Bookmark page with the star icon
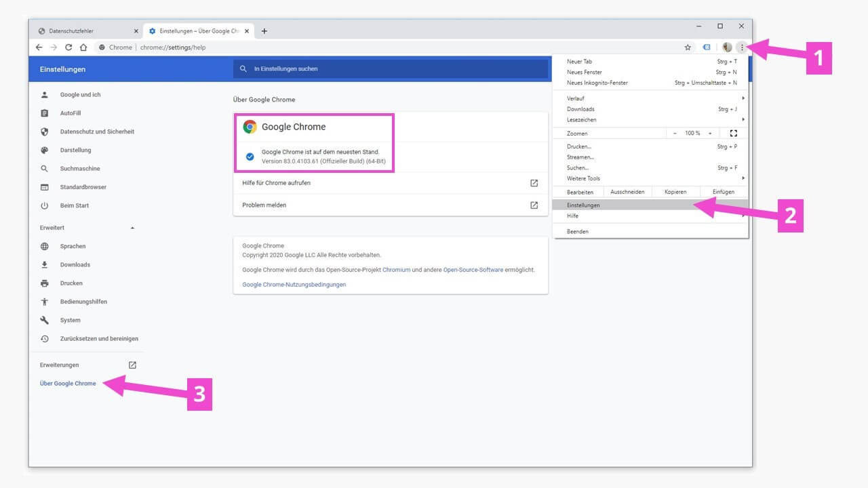 688,47
